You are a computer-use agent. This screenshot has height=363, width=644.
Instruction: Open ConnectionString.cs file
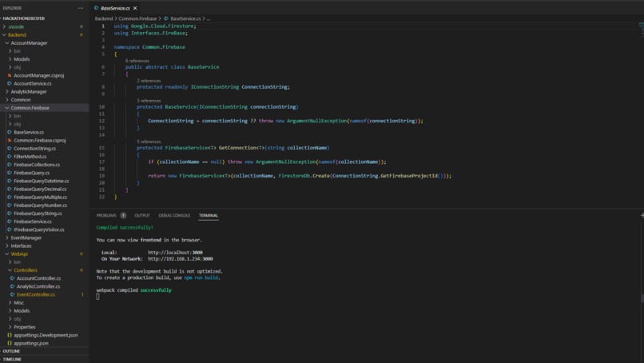(x=34, y=149)
